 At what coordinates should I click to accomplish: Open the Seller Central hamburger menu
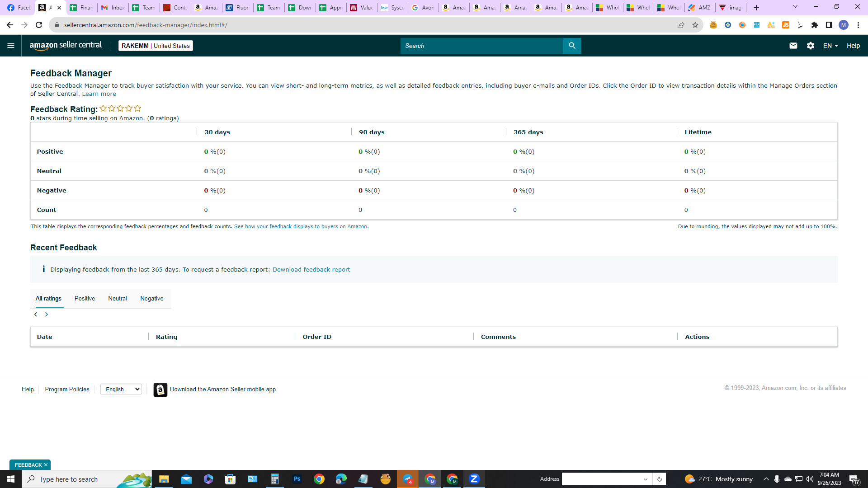tap(11, 46)
